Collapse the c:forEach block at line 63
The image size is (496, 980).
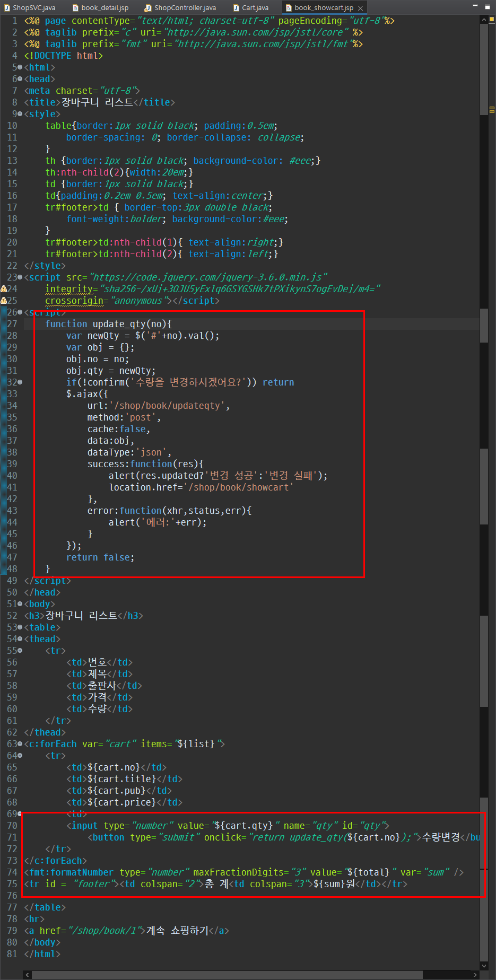(20, 743)
